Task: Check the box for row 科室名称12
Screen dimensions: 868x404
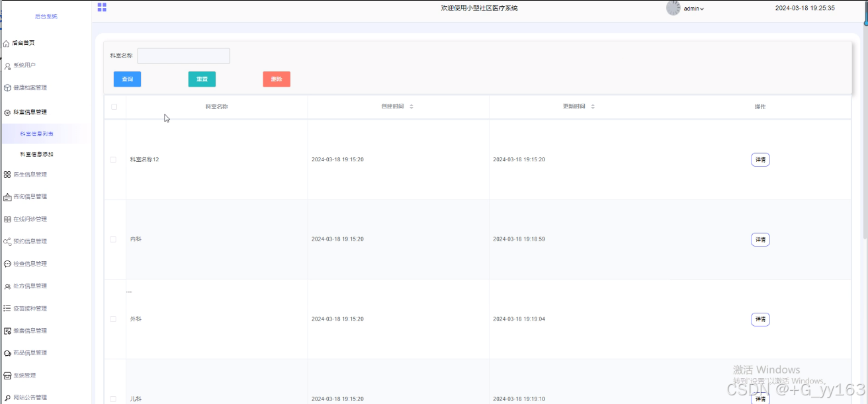Action: coord(113,159)
